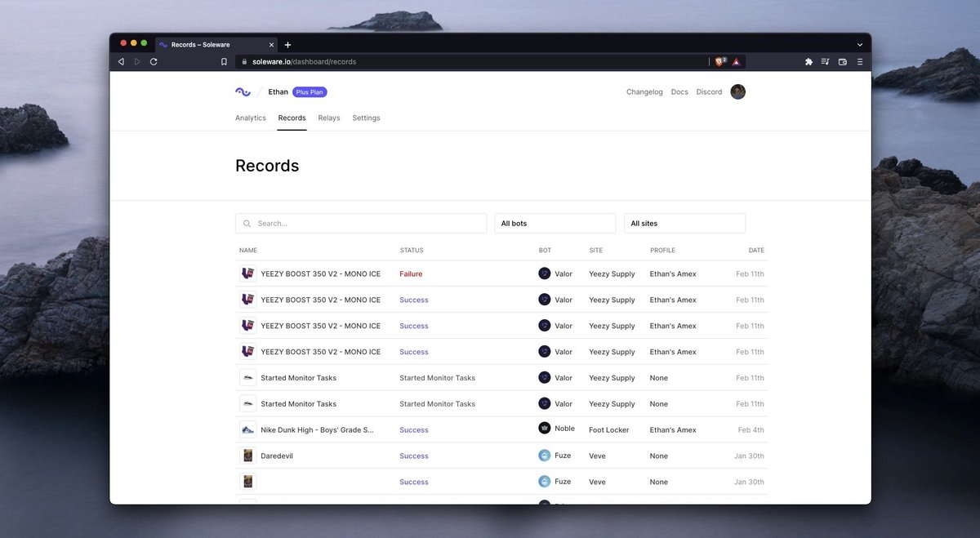
Task: Click the user avatar at top right
Action: pyautogui.click(x=737, y=91)
